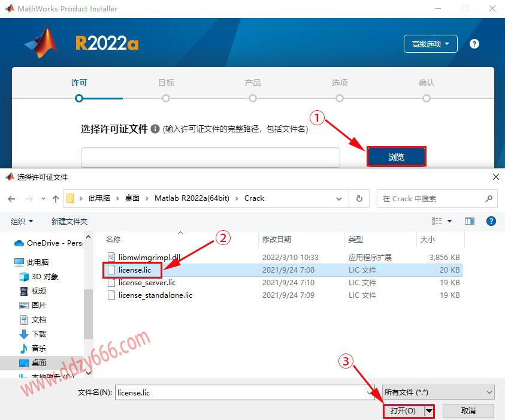The image size is (505, 420).
Task: Open 音乐 folder in navigation pane
Action: 33,348
